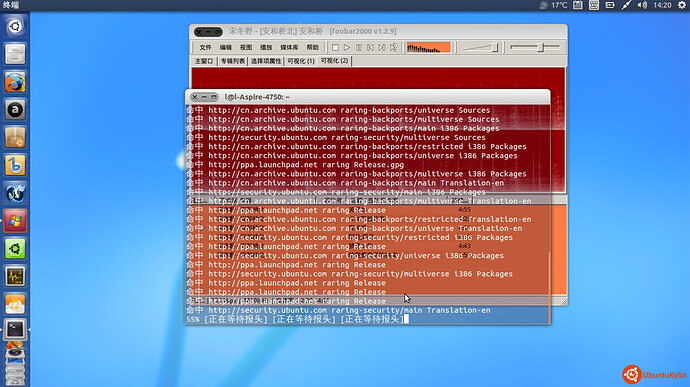This screenshot has height=387, width=690.
Task: Click the foobar2000 window corner grip
Action: click(563, 301)
